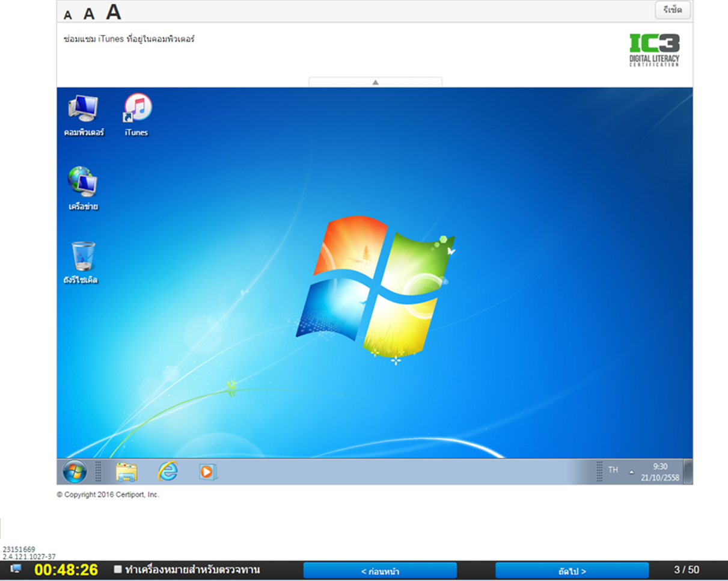Toggle the mark for review checkbox
The width and height of the screenshot is (728, 581).
pyautogui.click(x=118, y=569)
